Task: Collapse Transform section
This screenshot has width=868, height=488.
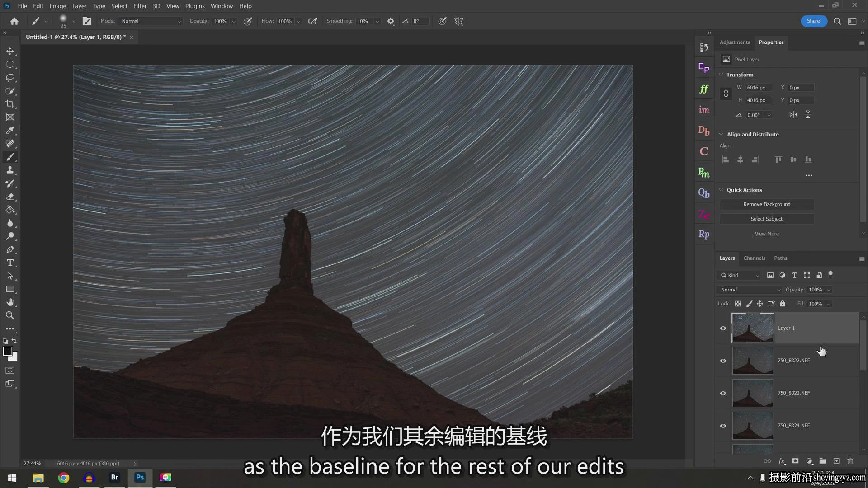Action: 721,75
